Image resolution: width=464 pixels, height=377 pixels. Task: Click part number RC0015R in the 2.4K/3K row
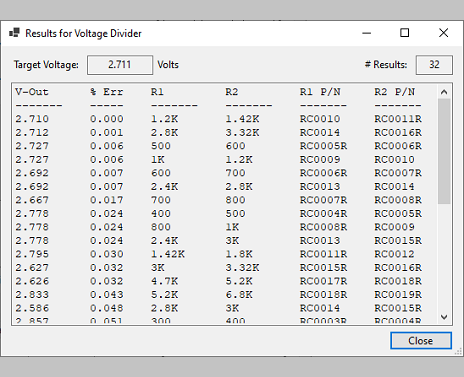[x=398, y=240]
